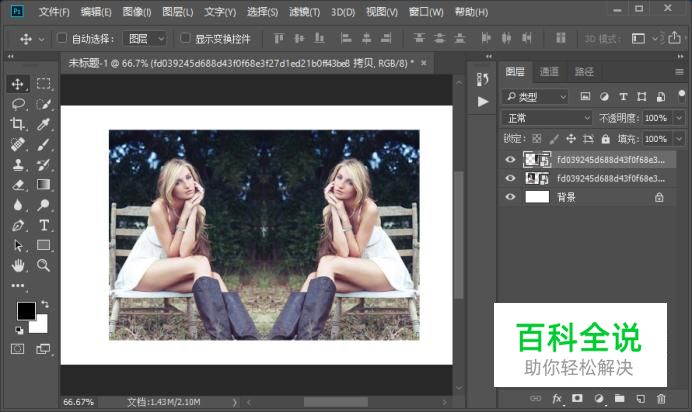Open the 文件(F) menu
The image size is (692, 412).
click(54, 12)
